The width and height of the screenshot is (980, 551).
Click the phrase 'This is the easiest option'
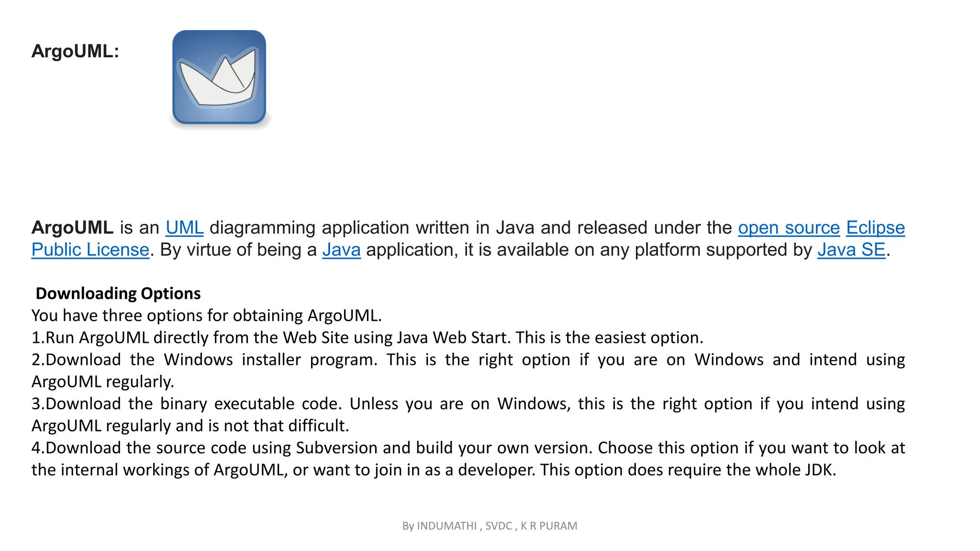point(609,338)
